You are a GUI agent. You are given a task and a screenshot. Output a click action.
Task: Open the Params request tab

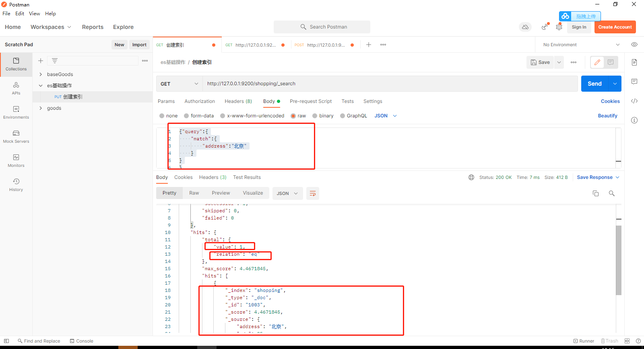pos(166,101)
